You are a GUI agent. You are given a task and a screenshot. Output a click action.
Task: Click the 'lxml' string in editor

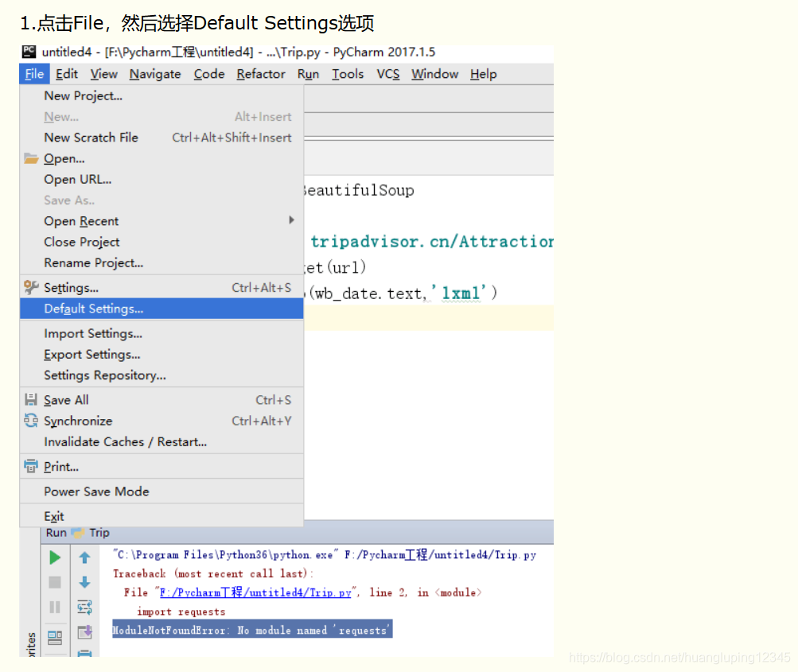click(x=461, y=293)
